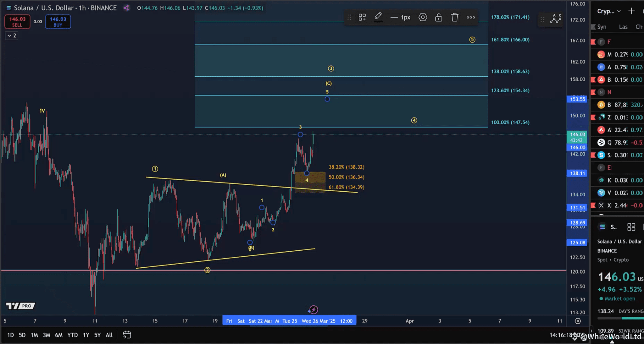
Task: Select the circled 3 wave label
Action: point(331,68)
